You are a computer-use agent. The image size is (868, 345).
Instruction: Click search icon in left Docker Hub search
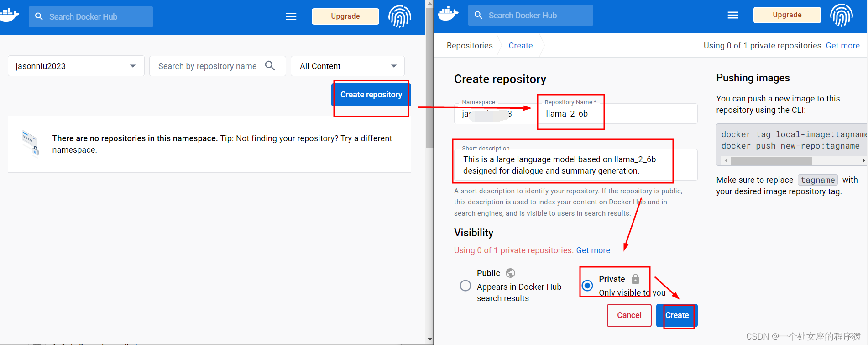(39, 16)
